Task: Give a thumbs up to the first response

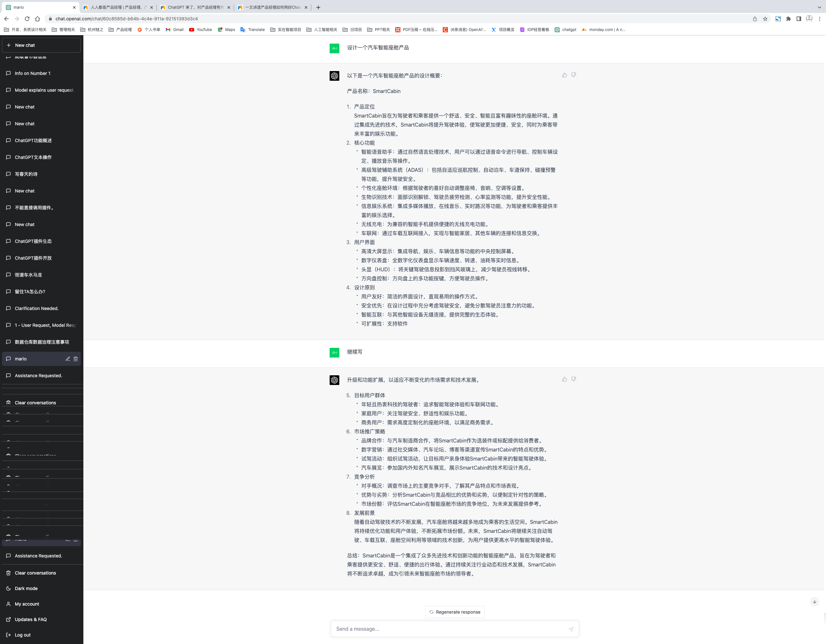Action: [564, 75]
